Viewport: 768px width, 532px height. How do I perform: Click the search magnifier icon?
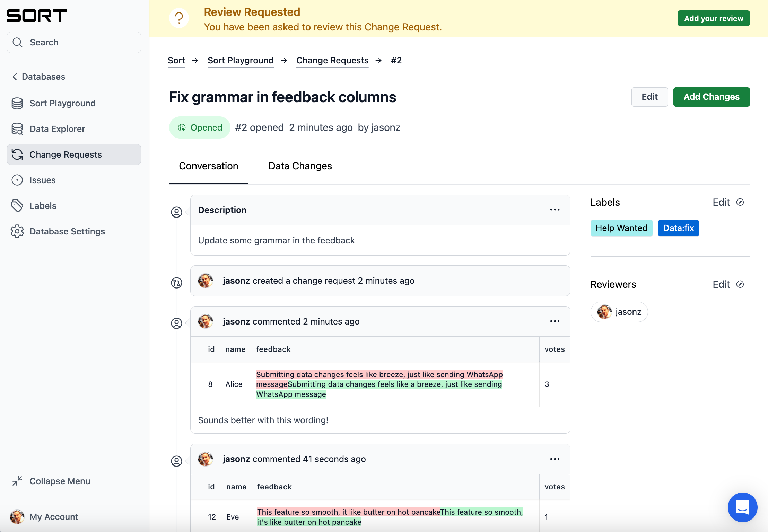pyautogui.click(x=17, y=42)
